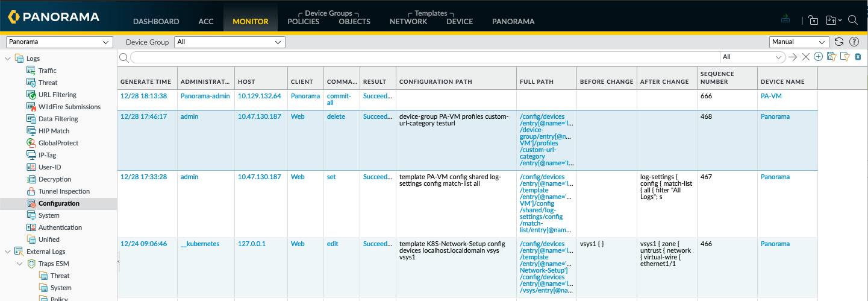Click the GlobalProtect log icon
The image size is (868, 301).
point(31,143)
